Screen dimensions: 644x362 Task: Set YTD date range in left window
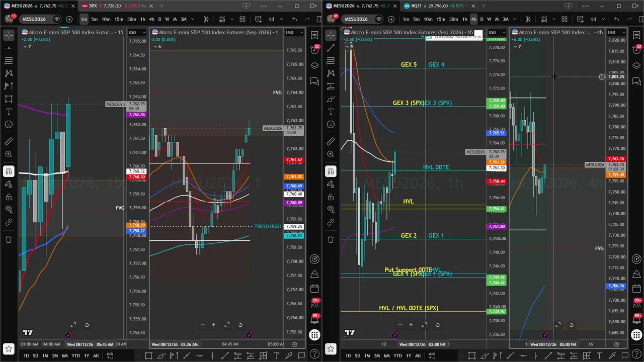[75, 355]
